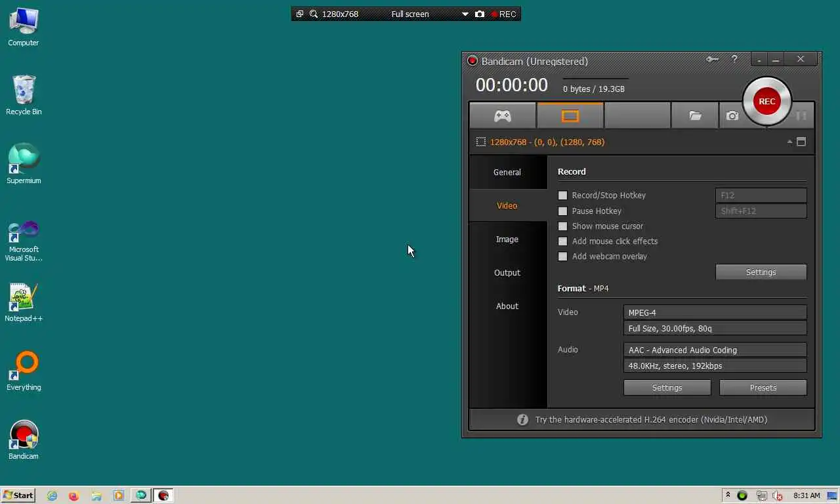Click the media player quick launch icon

point(118,495)
